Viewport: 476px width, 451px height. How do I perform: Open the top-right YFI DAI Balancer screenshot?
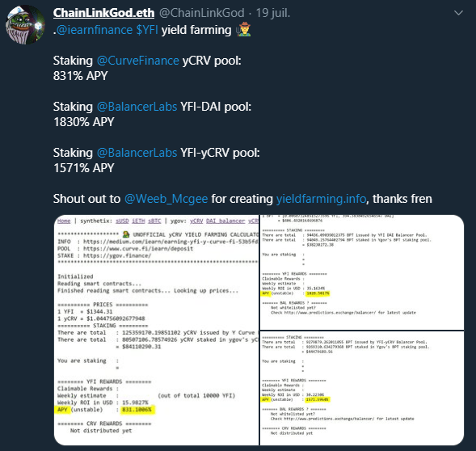[x=362, y=272]
